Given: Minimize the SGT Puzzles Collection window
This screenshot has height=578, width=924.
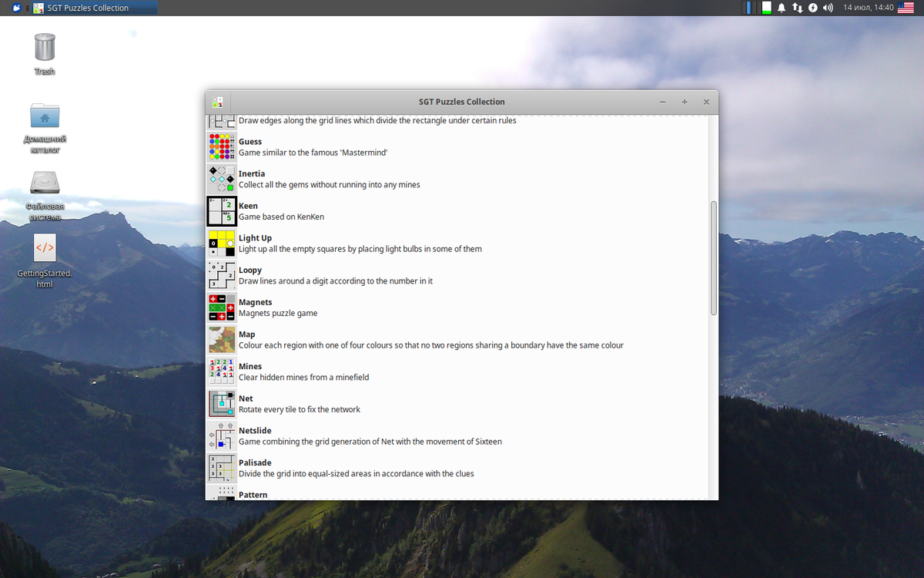Looking at the screenshot, I should (663, 102).
